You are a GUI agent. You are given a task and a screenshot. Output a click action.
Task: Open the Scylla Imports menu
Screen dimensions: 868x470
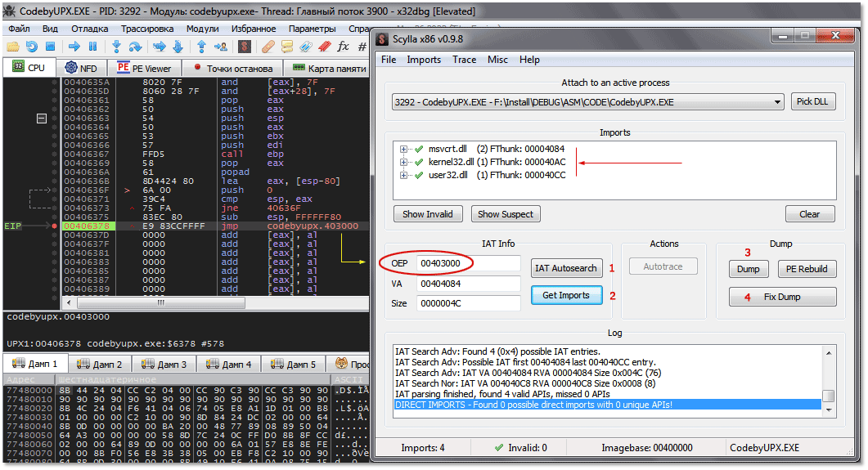tap(424, 60)
